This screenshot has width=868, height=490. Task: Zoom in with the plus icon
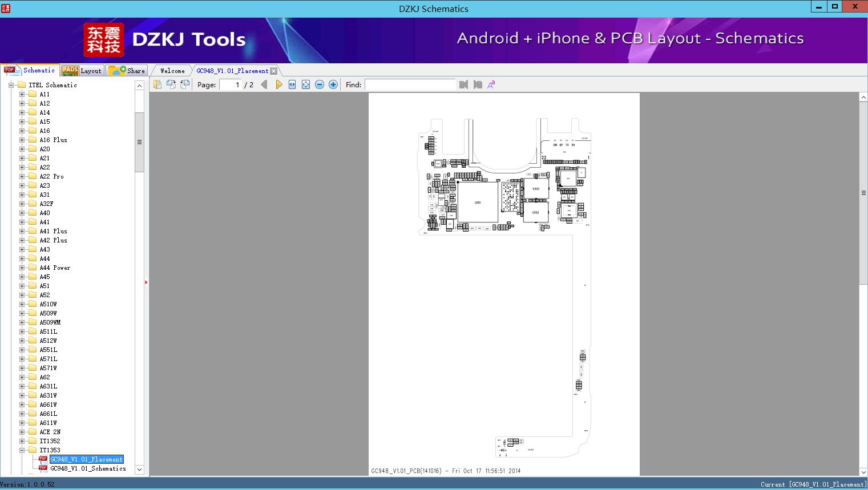pyautogui.click(x=333, y=84)
